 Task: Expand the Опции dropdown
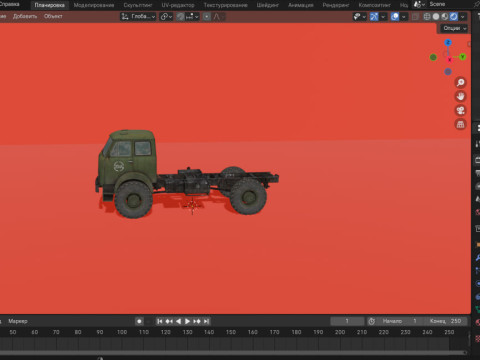455,28
